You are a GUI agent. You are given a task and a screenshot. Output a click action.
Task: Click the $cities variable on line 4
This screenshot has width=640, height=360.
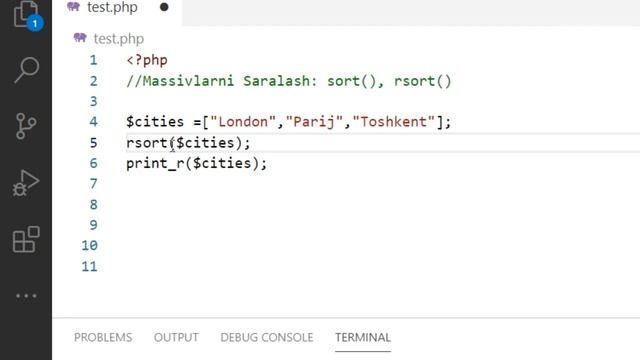click(x=155, y=122)
